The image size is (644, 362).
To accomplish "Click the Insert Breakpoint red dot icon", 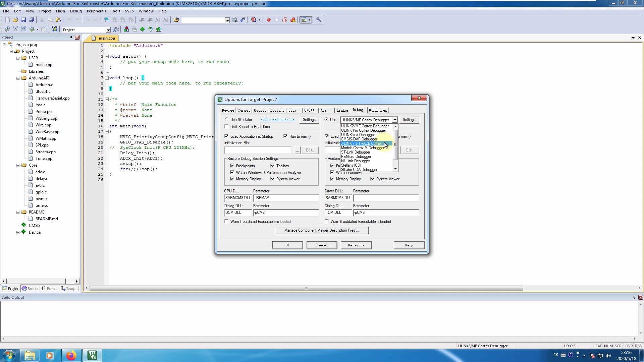I will coord(268,20).
